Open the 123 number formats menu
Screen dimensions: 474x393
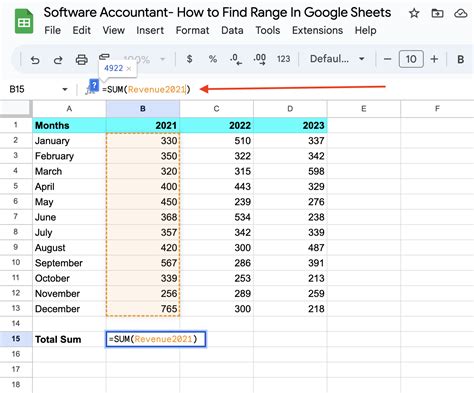tap(283, 59)
